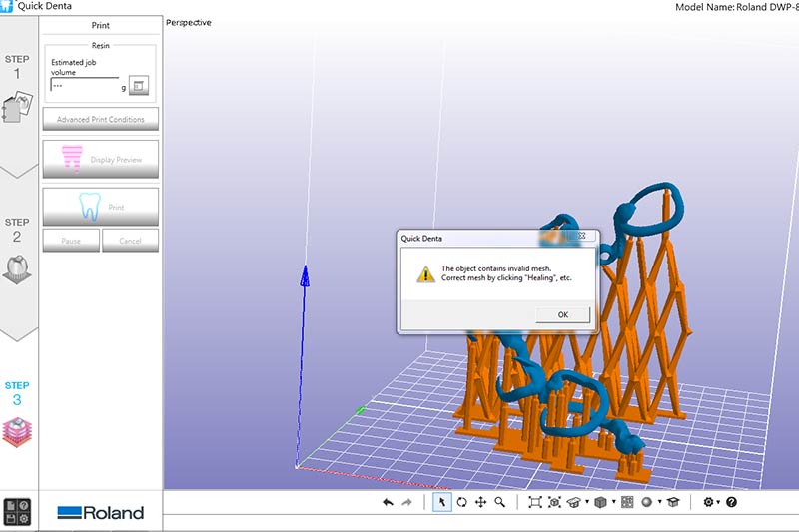Choose the pan move tool
This screenshot has width=799, height=532.
[x=480, y=503]
